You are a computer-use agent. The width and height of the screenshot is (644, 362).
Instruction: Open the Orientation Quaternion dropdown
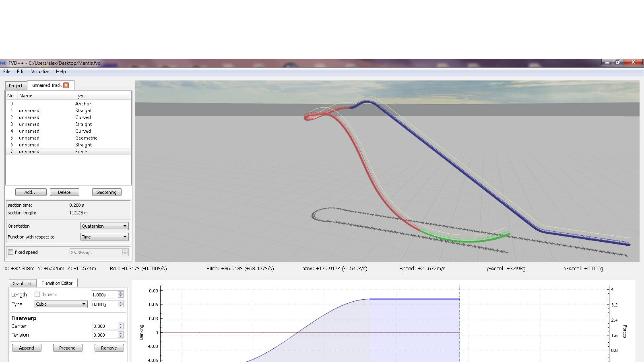tap(104, 226)
